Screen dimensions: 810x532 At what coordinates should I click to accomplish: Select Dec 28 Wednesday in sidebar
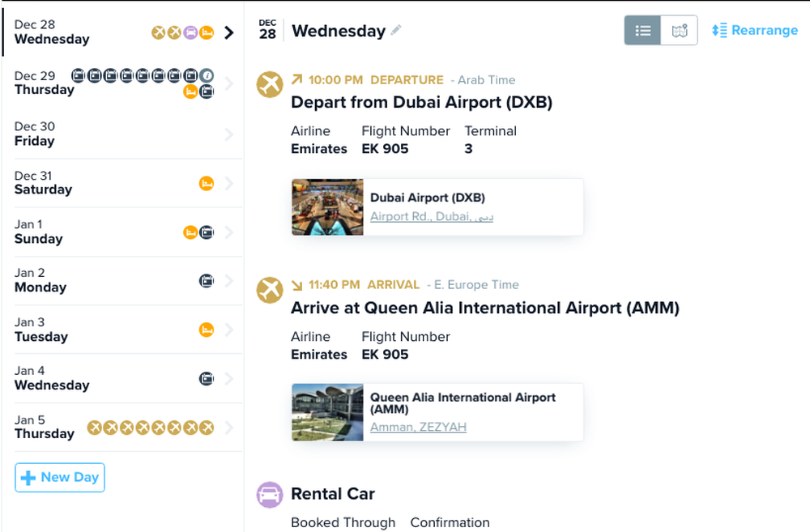point(122,32)
